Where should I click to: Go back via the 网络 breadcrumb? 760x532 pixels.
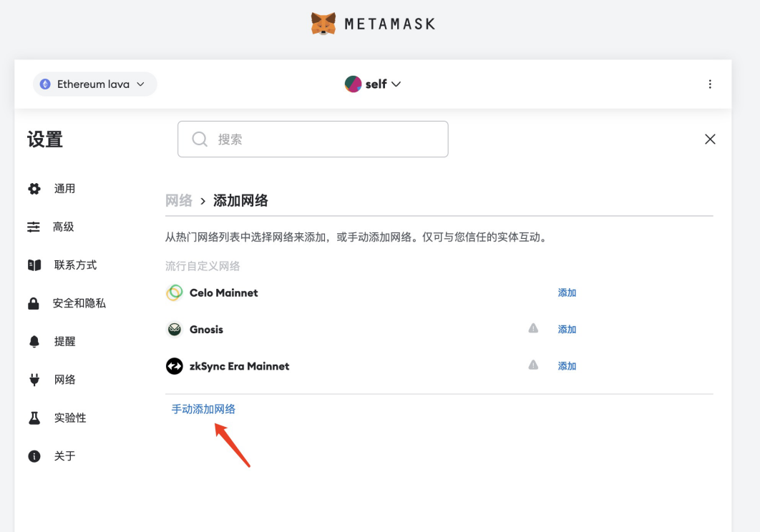[179, 200]
